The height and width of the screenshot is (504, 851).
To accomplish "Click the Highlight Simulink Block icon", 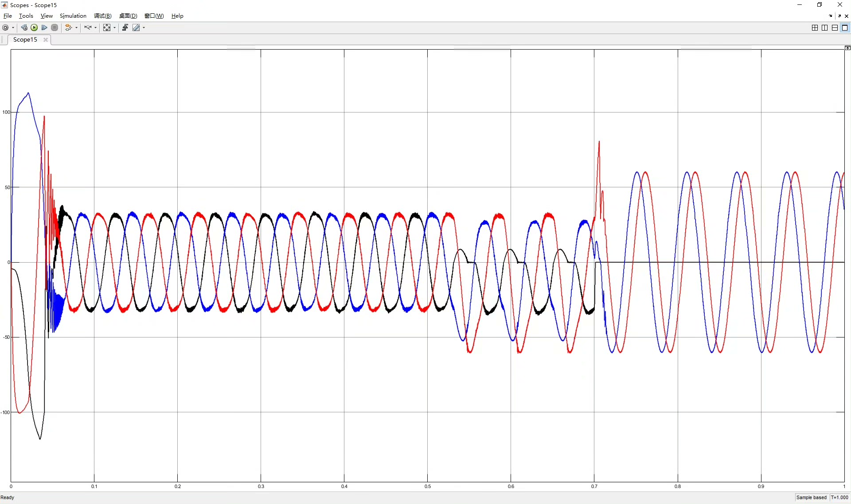I will (67, 27).
